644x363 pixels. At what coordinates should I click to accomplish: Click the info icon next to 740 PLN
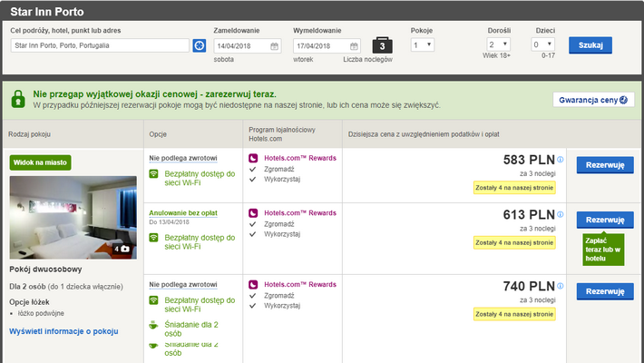pyautogui.click(x=560, y=287)
